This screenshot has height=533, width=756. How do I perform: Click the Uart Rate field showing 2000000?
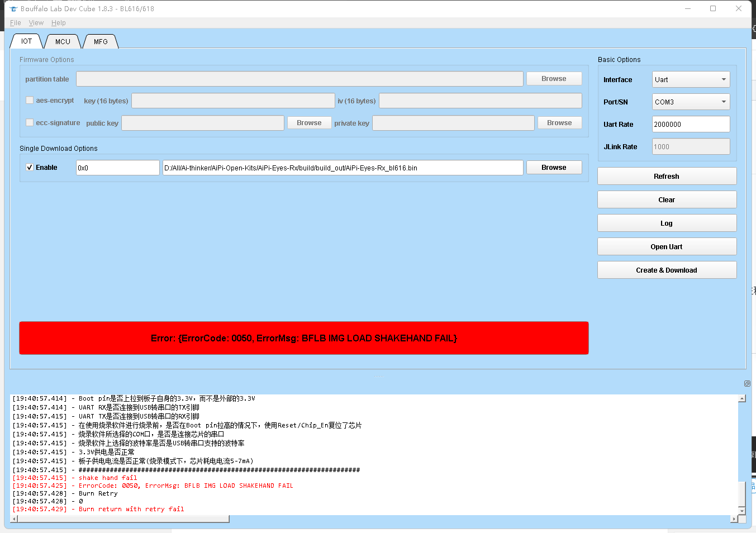click(x=691, y=124)
